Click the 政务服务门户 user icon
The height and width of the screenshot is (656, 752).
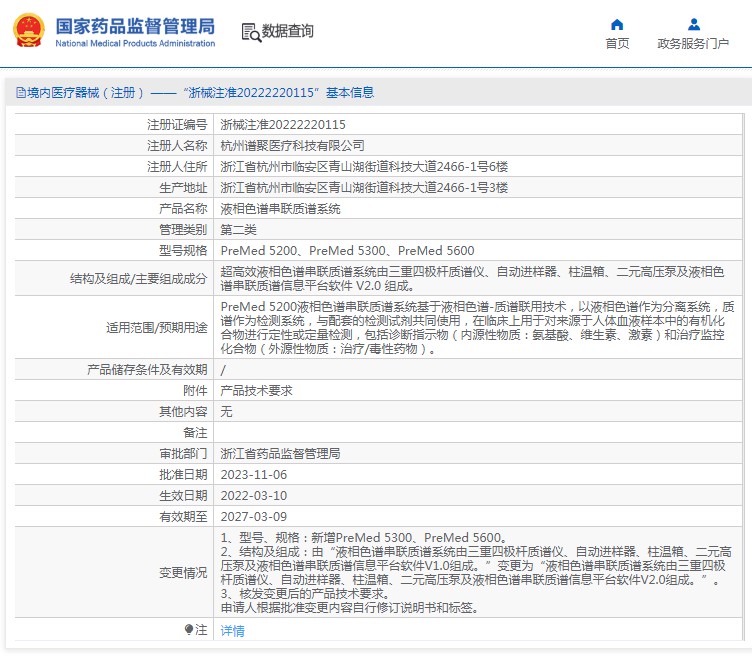pos(693,24)
